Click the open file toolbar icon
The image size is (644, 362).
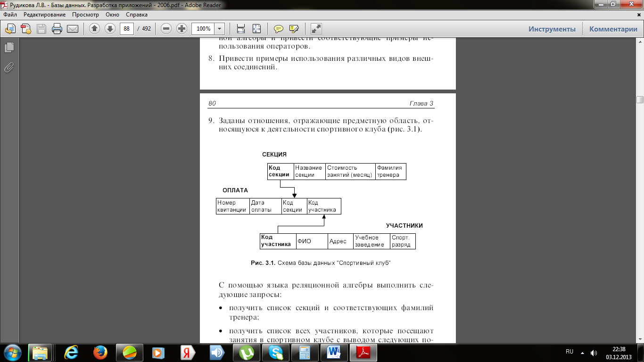[x=10, y=29]
